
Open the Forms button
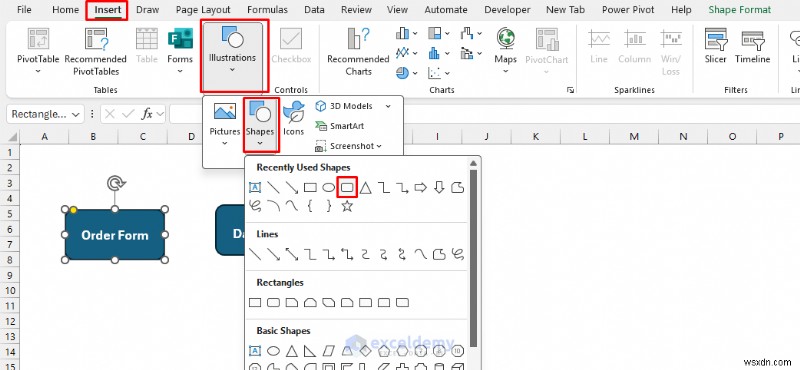180,51
